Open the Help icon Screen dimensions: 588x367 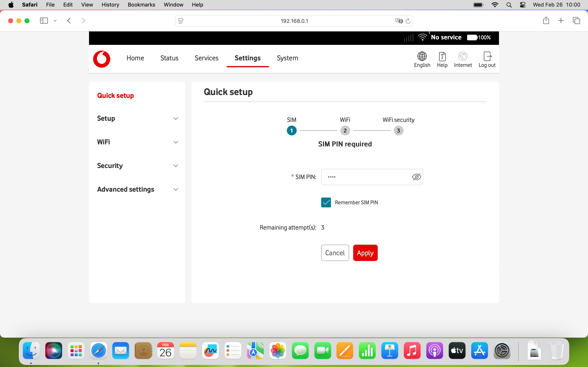coord(442,60)
